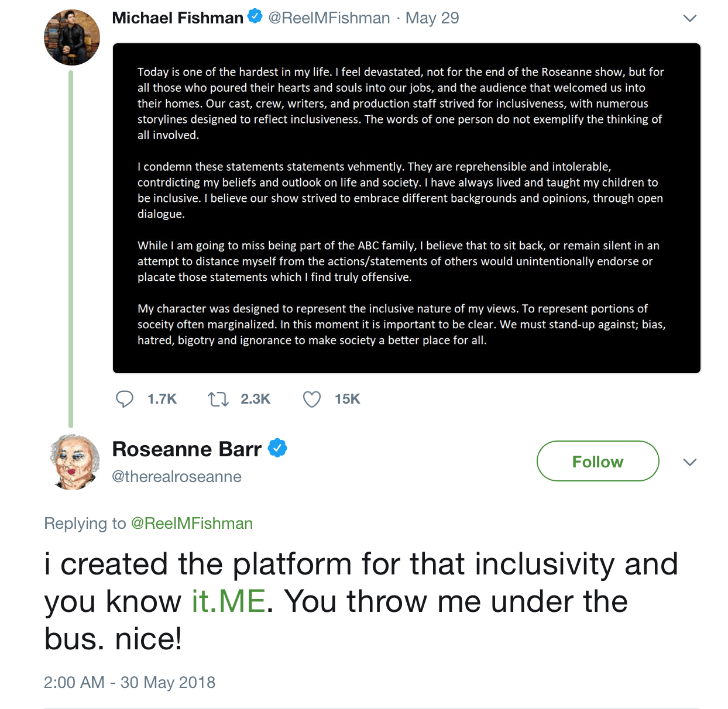This screenshot has height=709, width=728.
Task: Click the 2:00 AM - 30 May 2018 timestamp
Action: (x=129, y=683)
